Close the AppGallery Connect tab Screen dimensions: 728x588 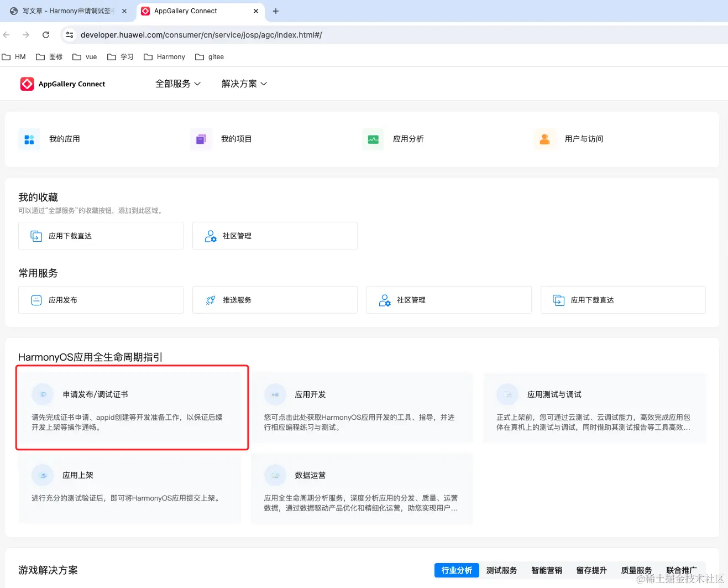(x=256, y=11)
